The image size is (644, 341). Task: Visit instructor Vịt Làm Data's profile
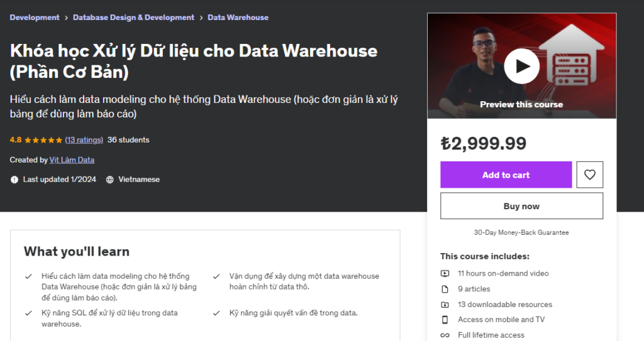click(72, 160)
